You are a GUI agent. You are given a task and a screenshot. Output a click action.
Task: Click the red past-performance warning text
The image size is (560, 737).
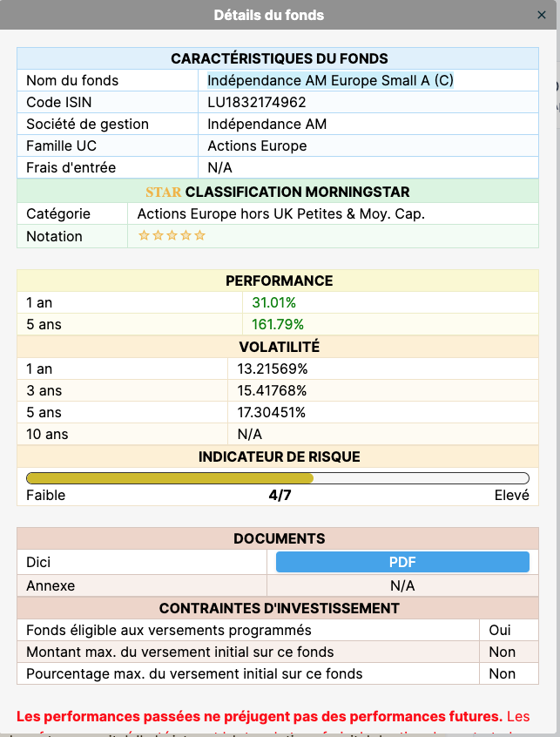coord(260,716)
